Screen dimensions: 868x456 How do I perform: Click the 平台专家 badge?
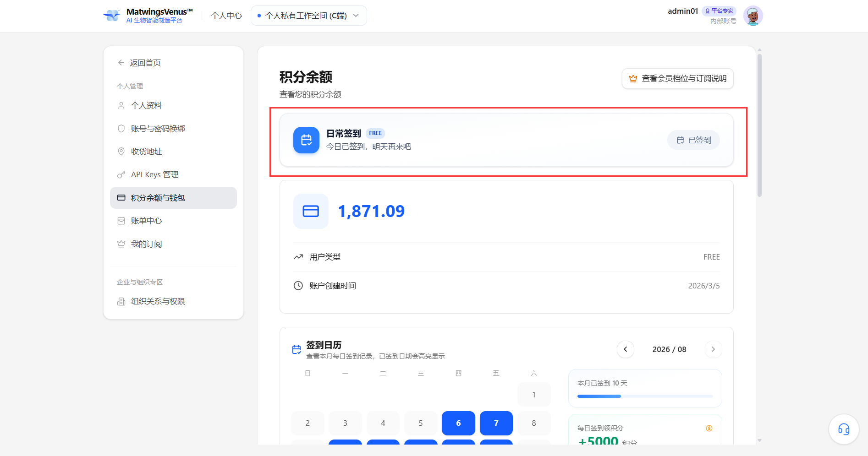(719, 11)
